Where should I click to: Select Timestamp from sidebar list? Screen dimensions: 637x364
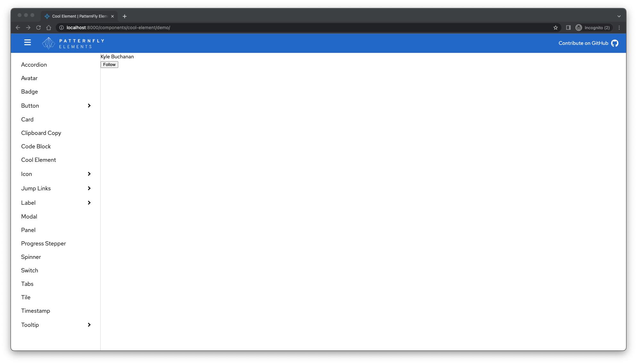click(36, 310)
